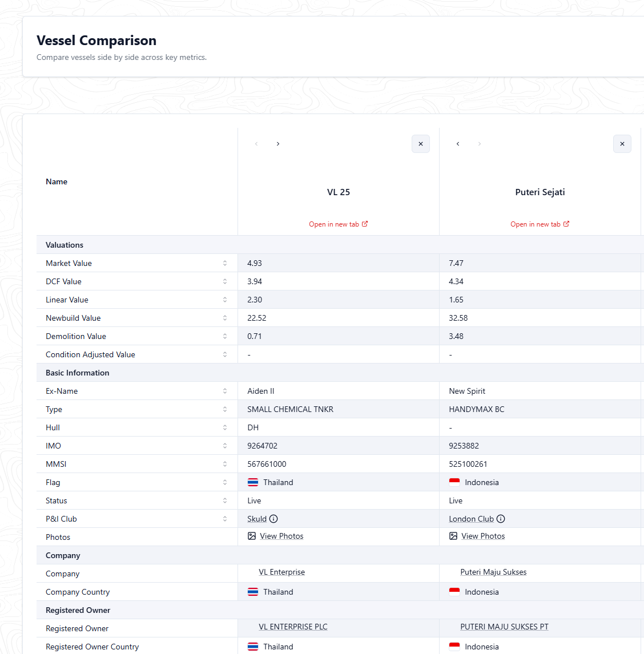Viewport: 644px width, 654px height.
Task: Sort vessels by DCF Value
Action: [x=225, y=281]
